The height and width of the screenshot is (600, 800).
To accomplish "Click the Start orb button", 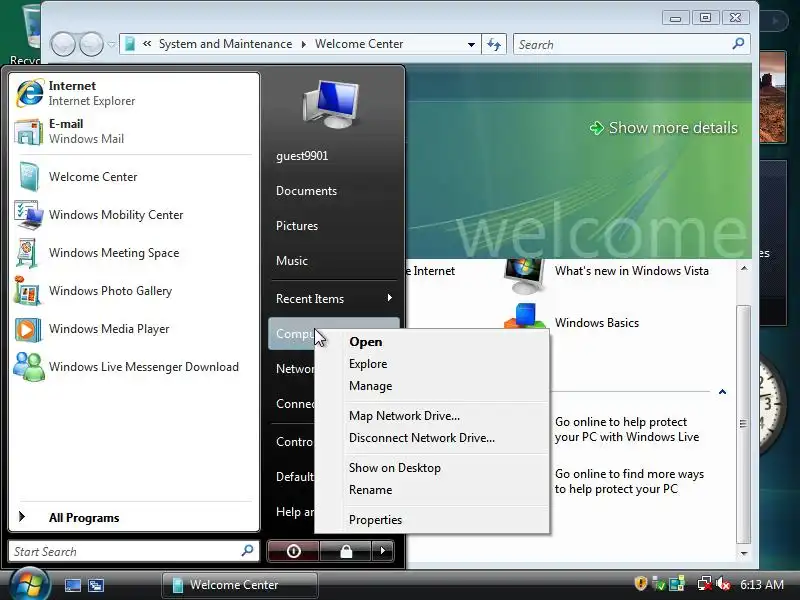I will pos(29,585).
